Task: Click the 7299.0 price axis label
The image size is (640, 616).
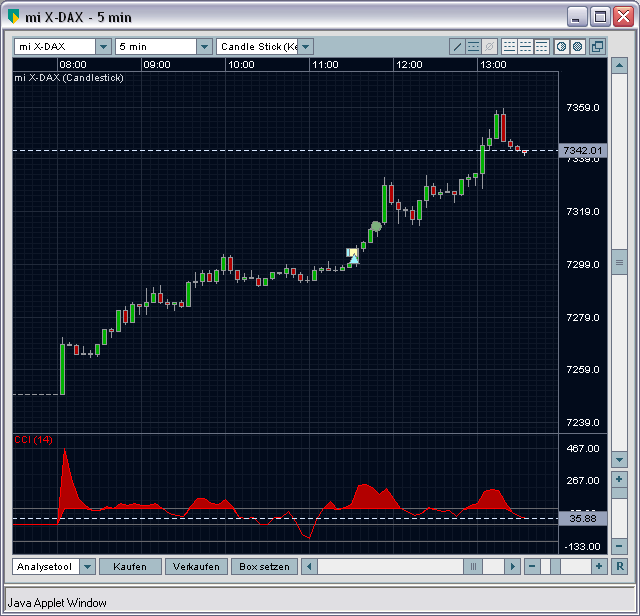Action: tap(583, 265)
